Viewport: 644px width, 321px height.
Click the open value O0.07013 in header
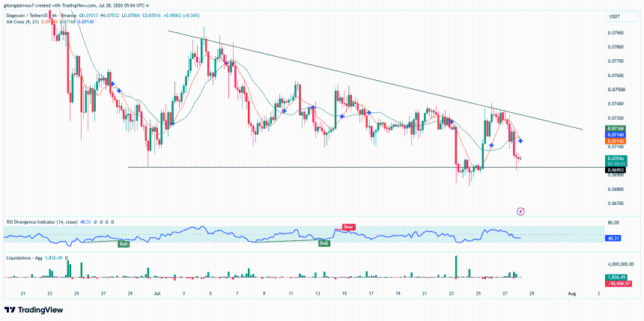pyautogui.click(x=88, y=16)
